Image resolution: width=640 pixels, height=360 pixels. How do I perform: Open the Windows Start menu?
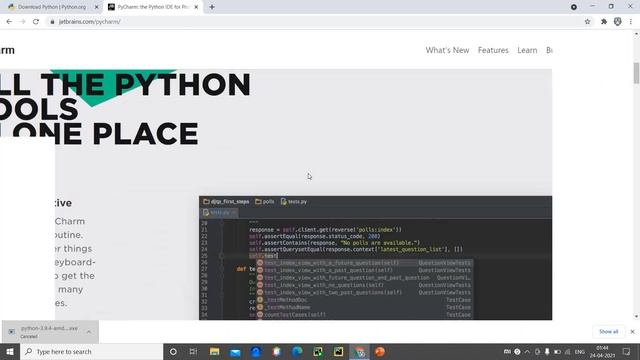[10, 351]
